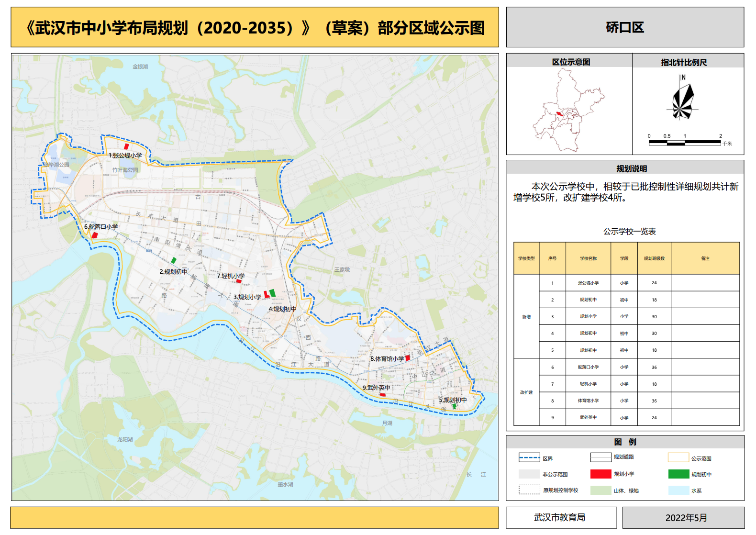Select the red marker at 舵落口小学
Screen dimensions: 756x535
(x=95, y=235)
